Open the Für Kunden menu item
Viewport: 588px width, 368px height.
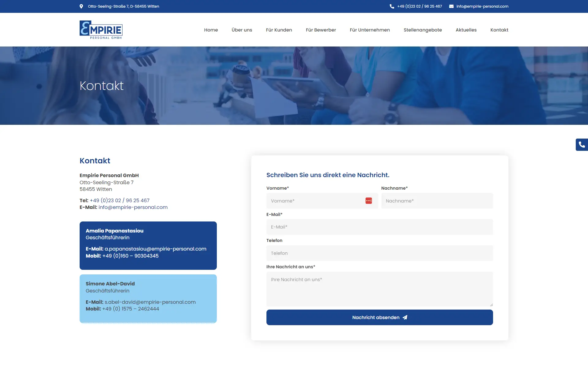tap(279, 30)
